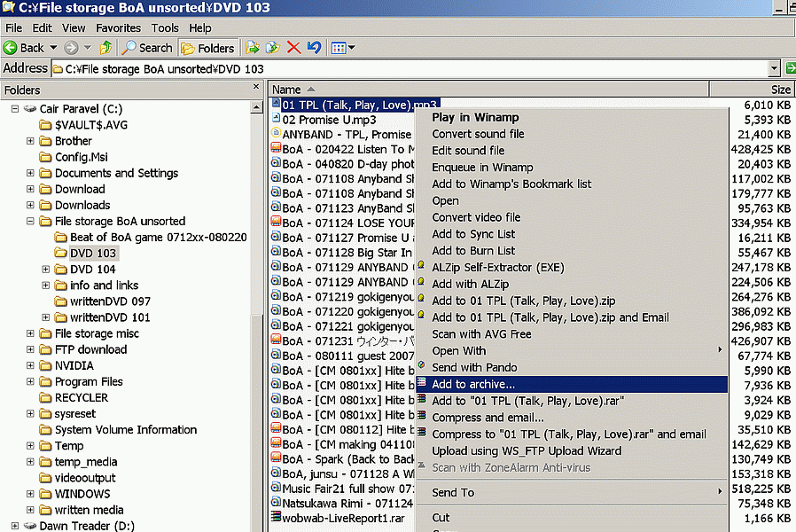Toggle the Folders pane button

click(x=208, y=48)
